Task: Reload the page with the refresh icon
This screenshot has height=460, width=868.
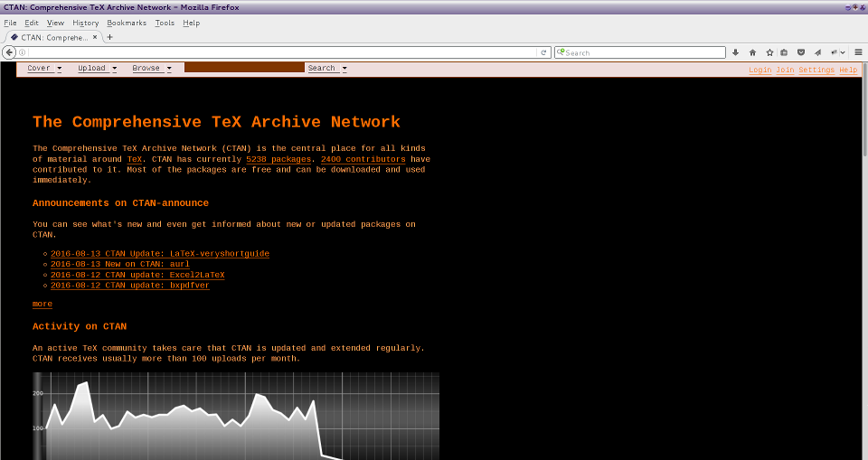Action: coord(543,52)
